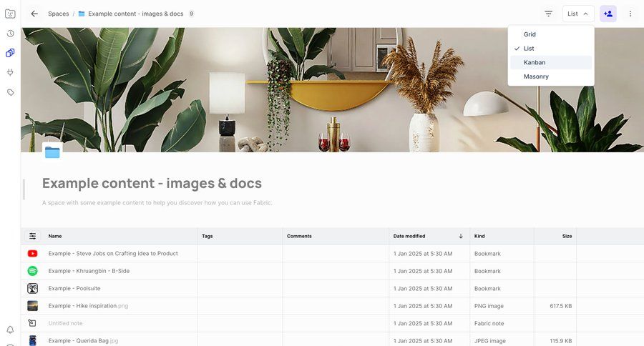Open the recent history clock icon

(10, 34)
